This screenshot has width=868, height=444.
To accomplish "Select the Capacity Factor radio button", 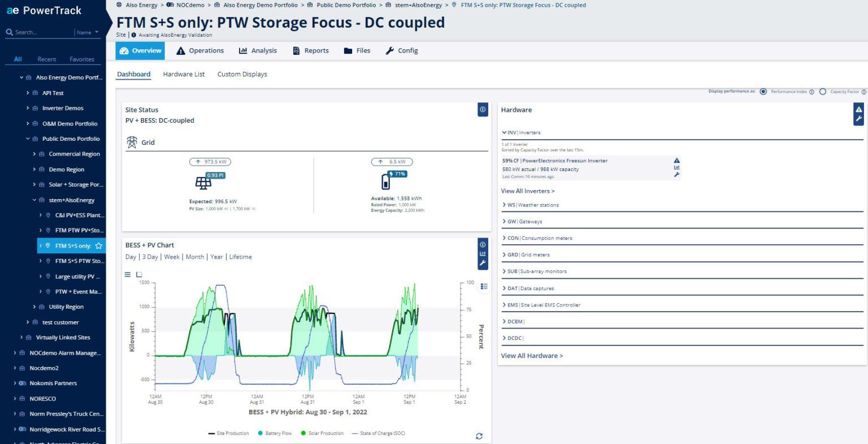I will pyautogui.click(x=823, y=92).
